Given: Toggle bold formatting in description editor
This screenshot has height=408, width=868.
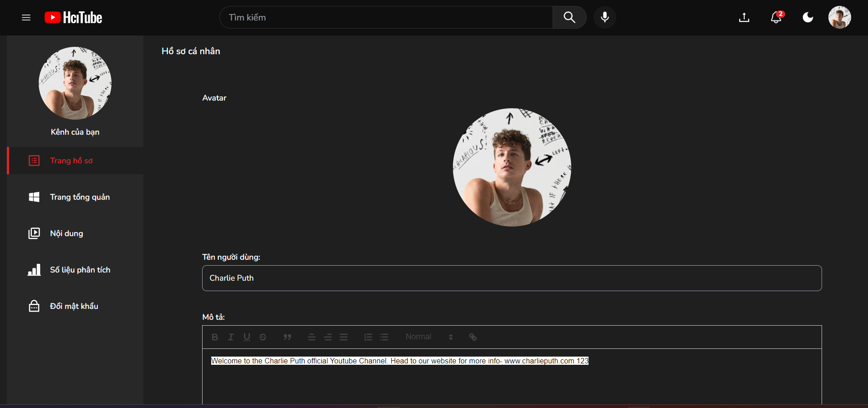Looking at the screenshot, I should (x=215, y=337).
